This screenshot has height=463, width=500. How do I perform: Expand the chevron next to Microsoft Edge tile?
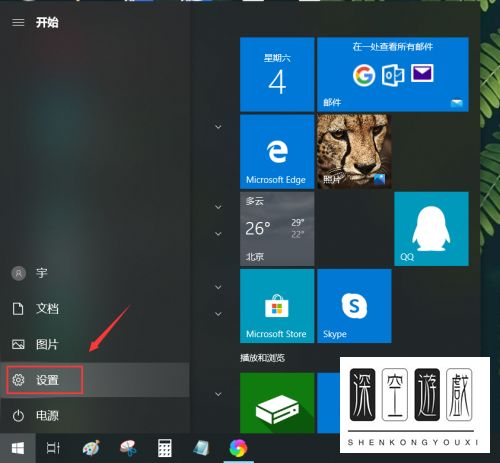218,127
